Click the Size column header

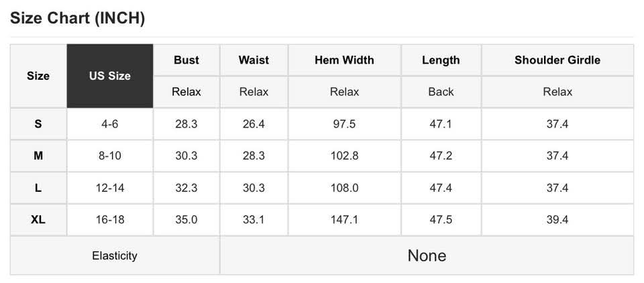pyautogui.click(x=38, y=76)
